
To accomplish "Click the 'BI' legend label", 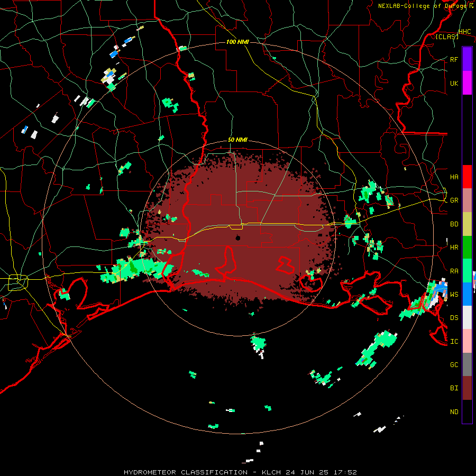I will [454, 388].
